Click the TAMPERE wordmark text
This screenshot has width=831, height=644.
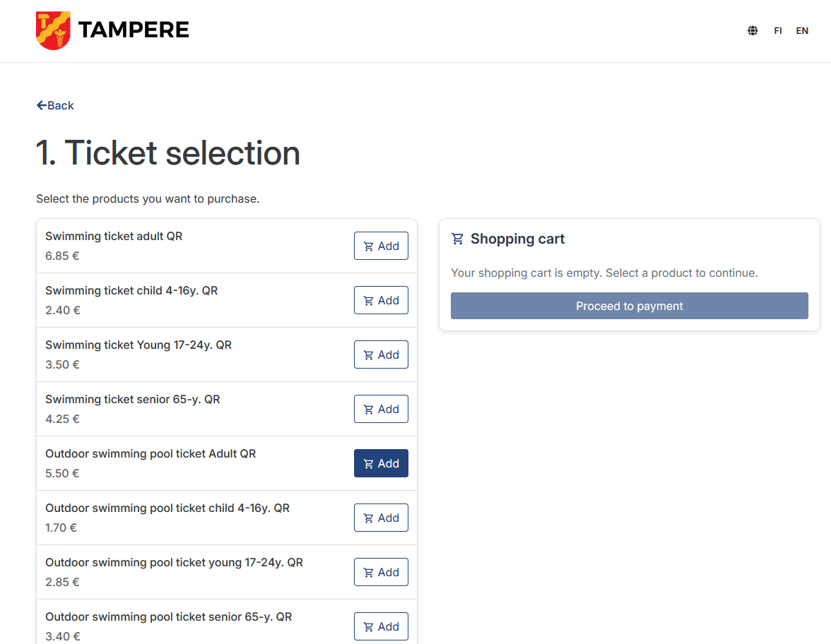(134, 30)
